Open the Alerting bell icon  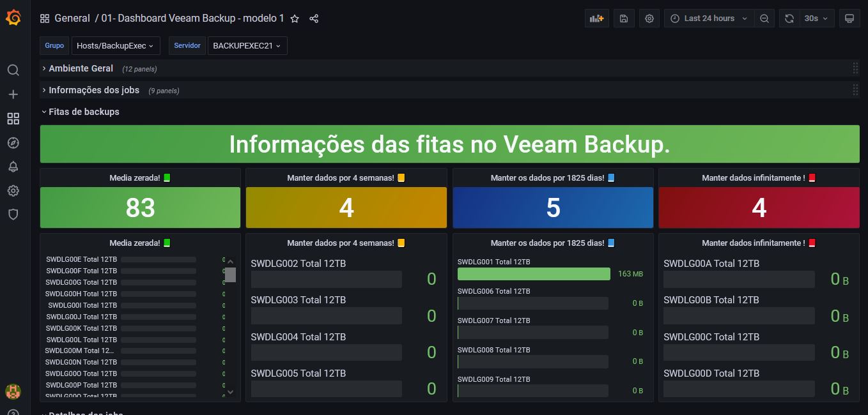(x=13, y=167)
